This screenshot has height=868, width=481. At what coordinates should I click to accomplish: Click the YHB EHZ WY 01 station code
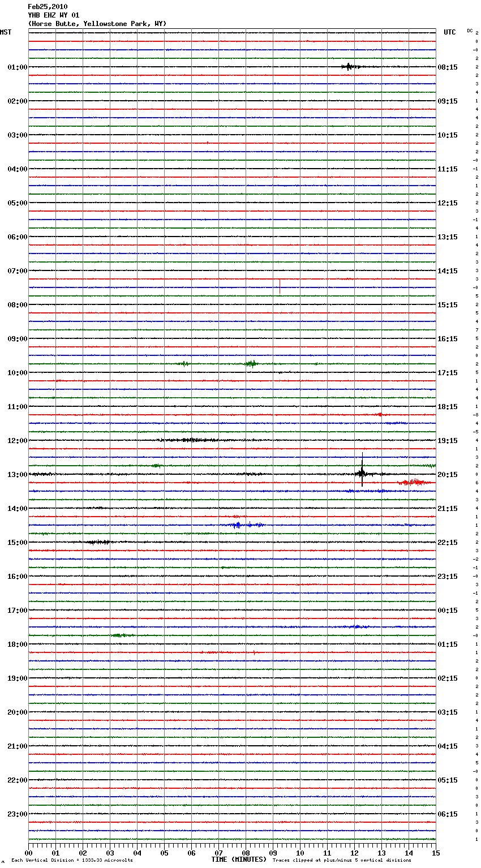[54, 15]
